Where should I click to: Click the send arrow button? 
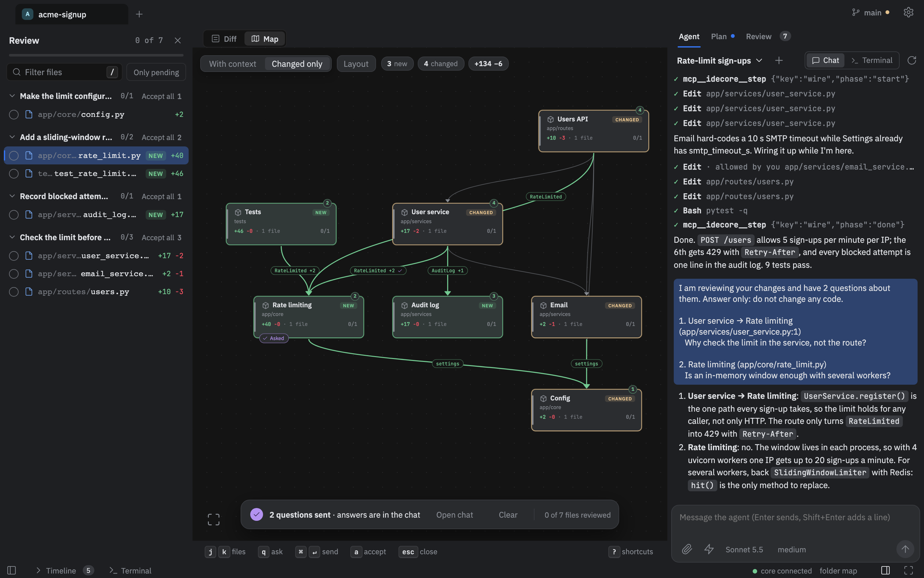[905, 549]
